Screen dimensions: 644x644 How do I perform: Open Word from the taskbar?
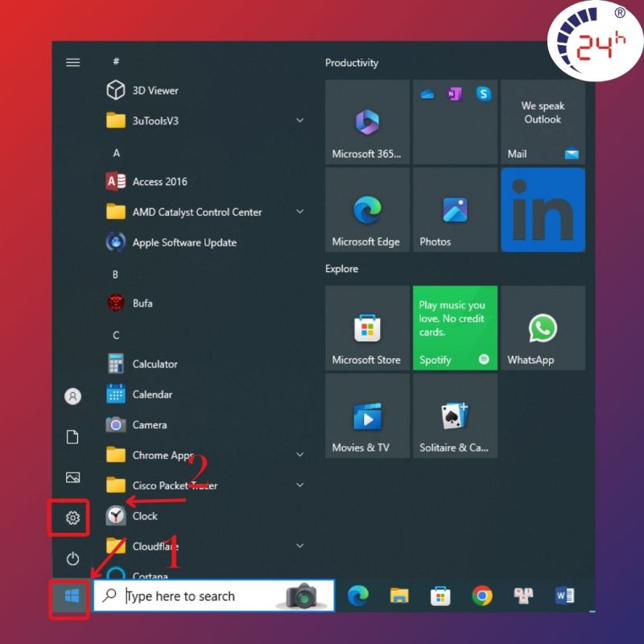point(565,596)
